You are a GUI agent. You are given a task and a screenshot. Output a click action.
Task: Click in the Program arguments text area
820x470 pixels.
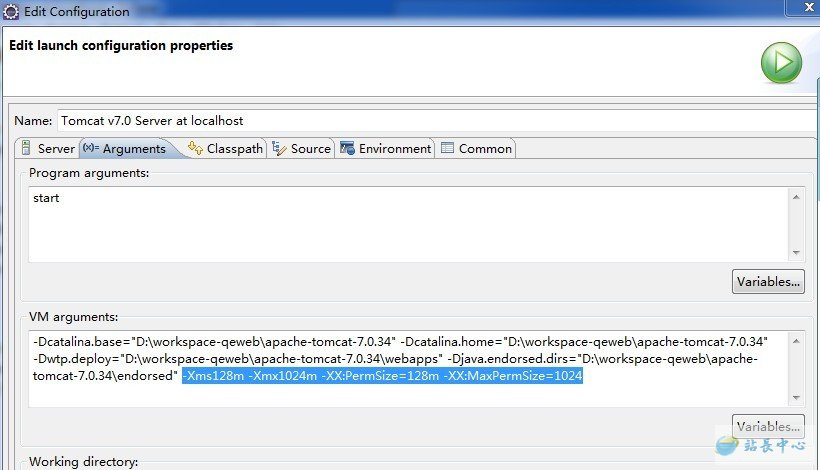pyautogui.click(x=408, y=224)
